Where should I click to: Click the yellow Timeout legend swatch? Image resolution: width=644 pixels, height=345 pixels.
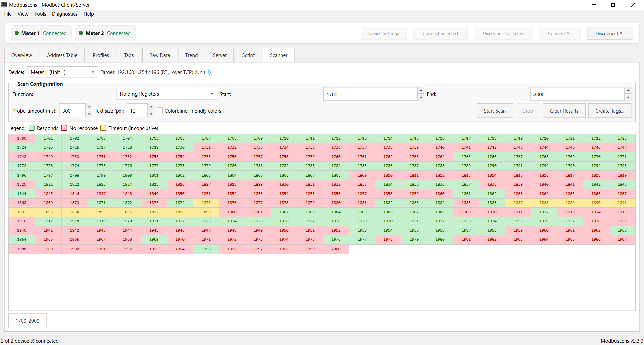click(103, 128)
